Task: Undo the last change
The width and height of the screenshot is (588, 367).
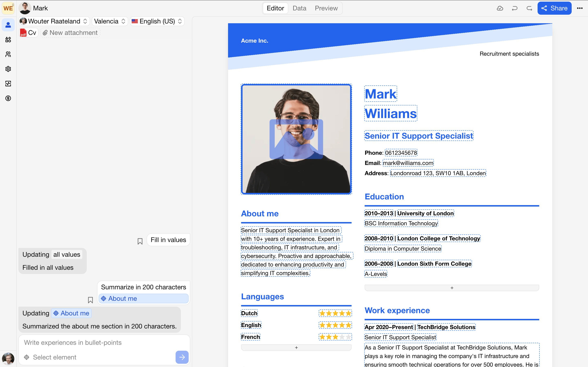Action: [x=515, y=8]
